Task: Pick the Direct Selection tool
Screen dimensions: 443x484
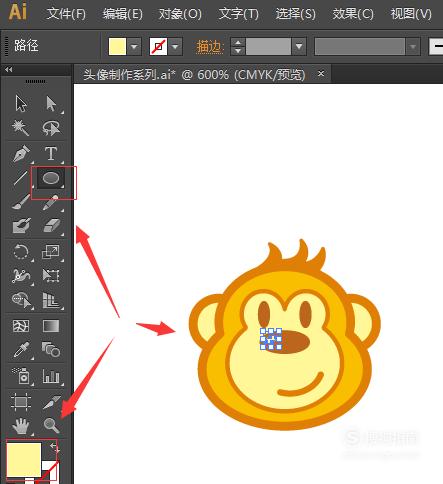Action: (51, 104)
